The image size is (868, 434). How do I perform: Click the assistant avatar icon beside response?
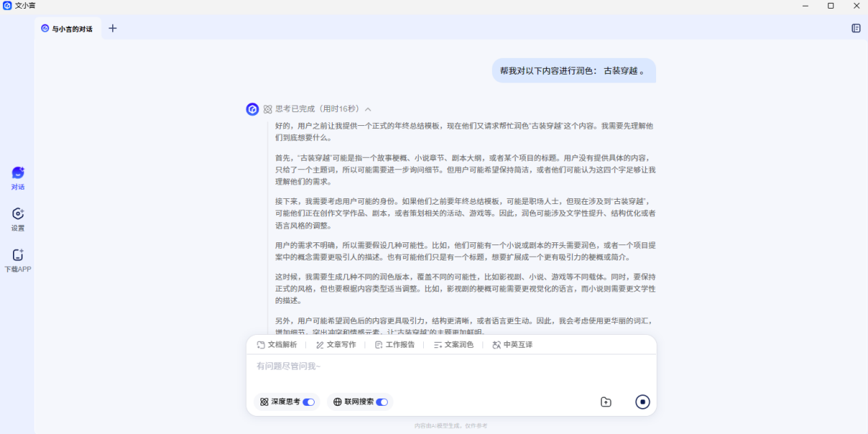tap(252, 109)
